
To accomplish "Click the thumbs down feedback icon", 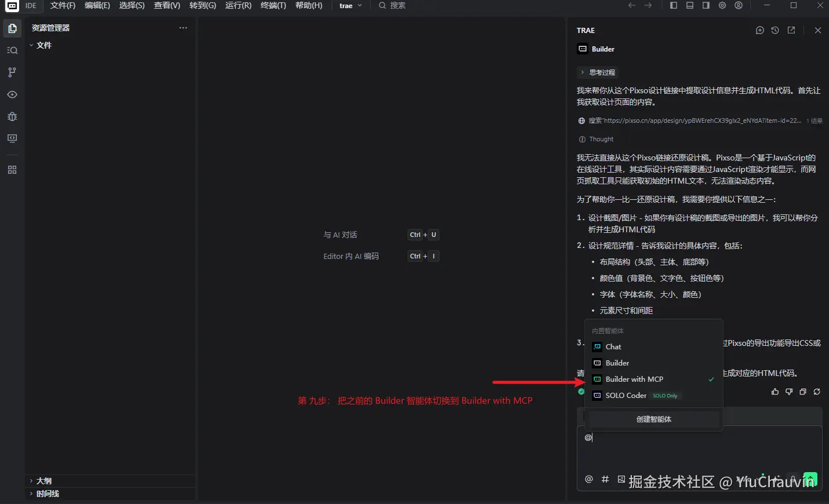I will coord(789,392).
